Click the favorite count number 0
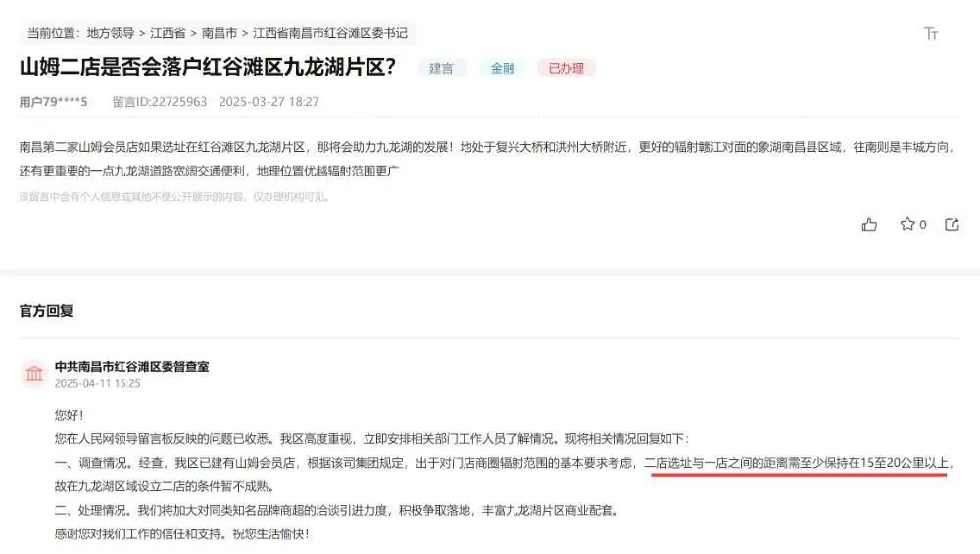980x554 pixels. click(x=922, y=225)
